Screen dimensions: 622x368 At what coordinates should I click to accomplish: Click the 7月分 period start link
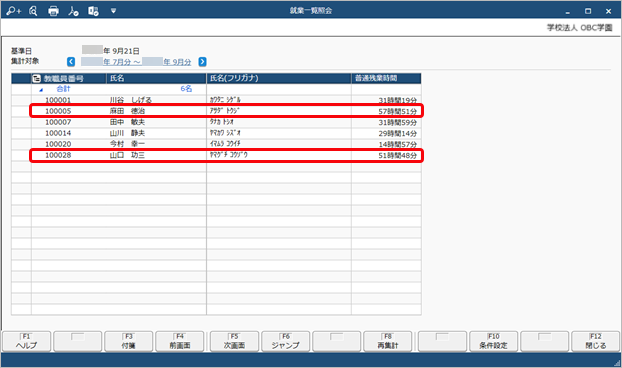[x=111, y=61]
